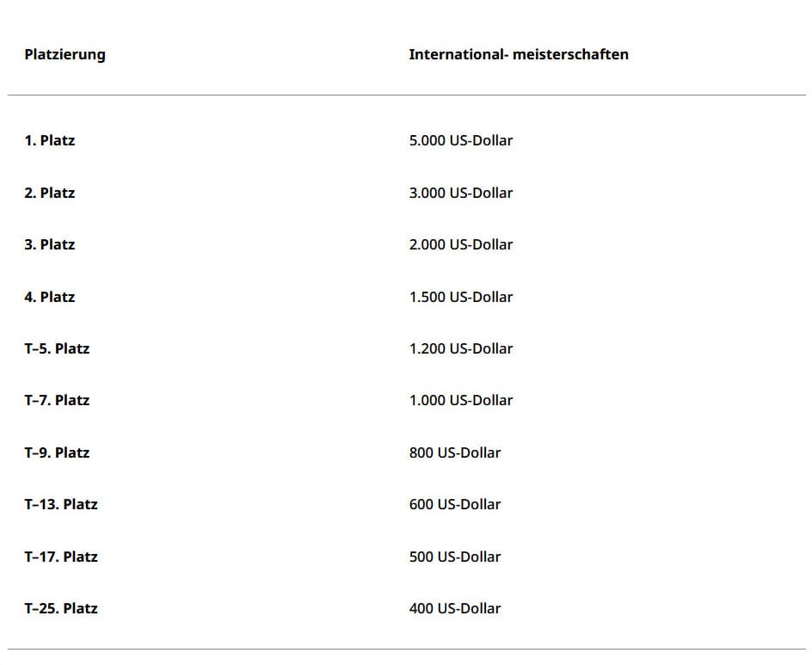Click the T–25. Platz row label

[60, 608]
